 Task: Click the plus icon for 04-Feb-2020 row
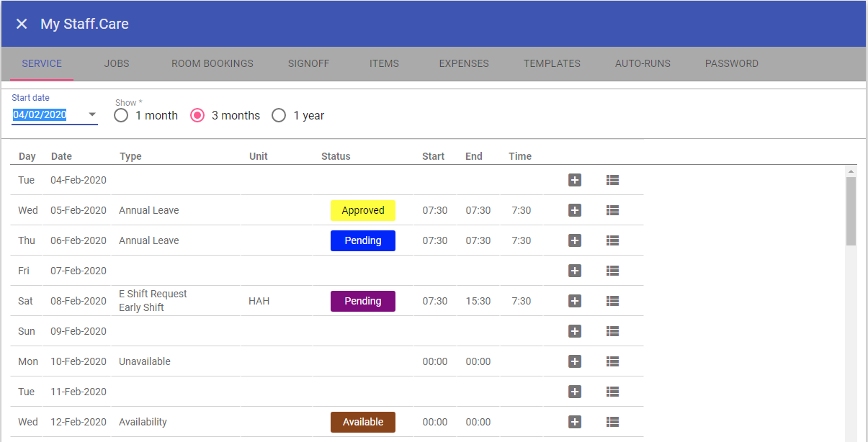click(574, 180)
